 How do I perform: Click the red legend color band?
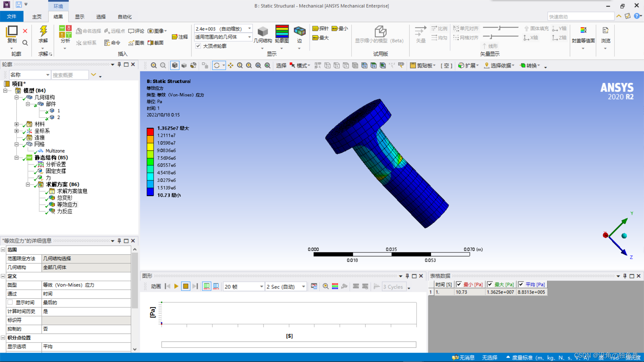[x=150, y=132]
